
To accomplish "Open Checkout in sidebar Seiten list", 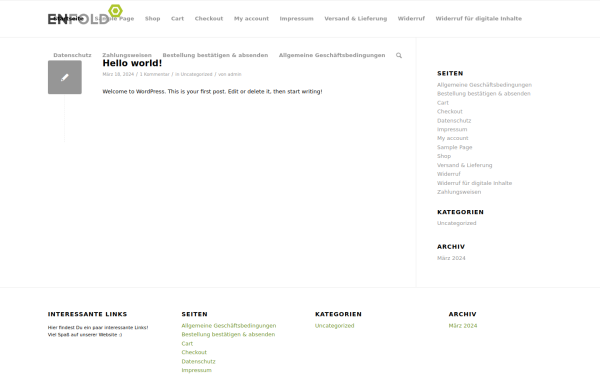I will tap(450, 112).
